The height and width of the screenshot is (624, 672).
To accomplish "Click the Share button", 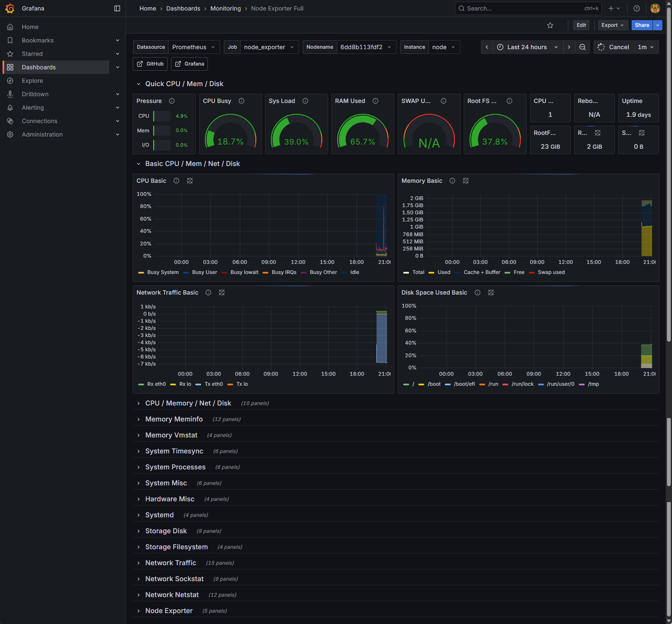I will 642,25.
